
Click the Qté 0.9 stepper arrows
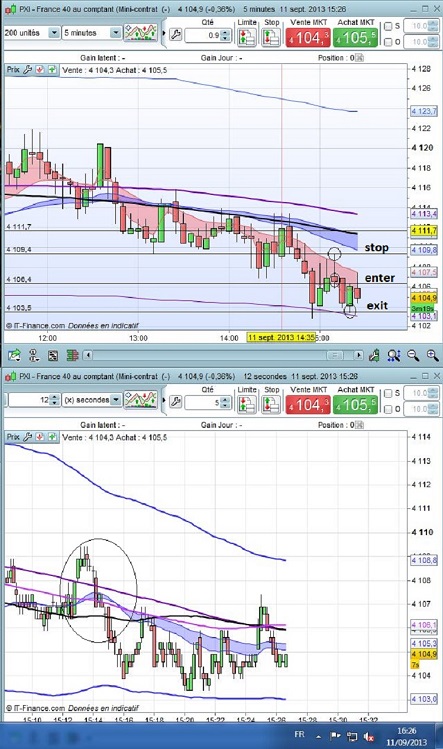click(226, 35)
